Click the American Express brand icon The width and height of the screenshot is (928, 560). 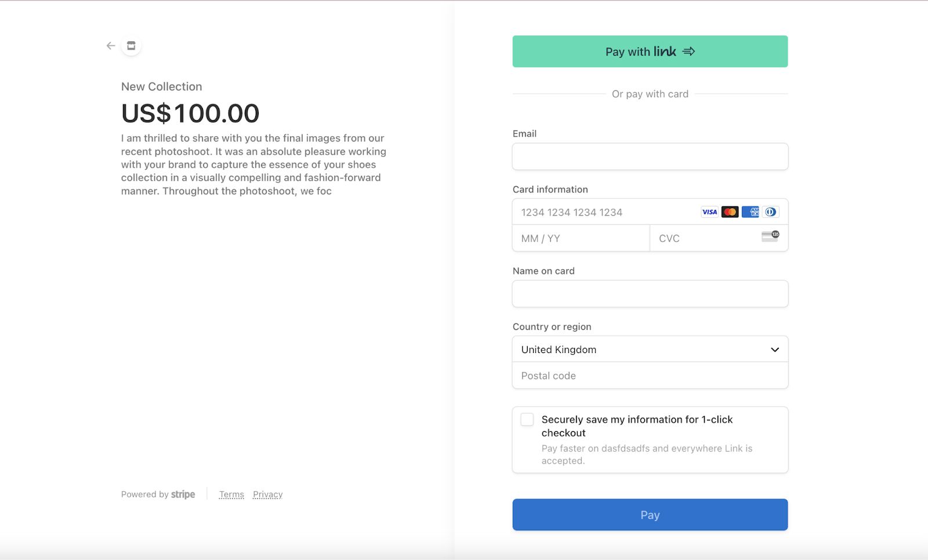[750, 212]
